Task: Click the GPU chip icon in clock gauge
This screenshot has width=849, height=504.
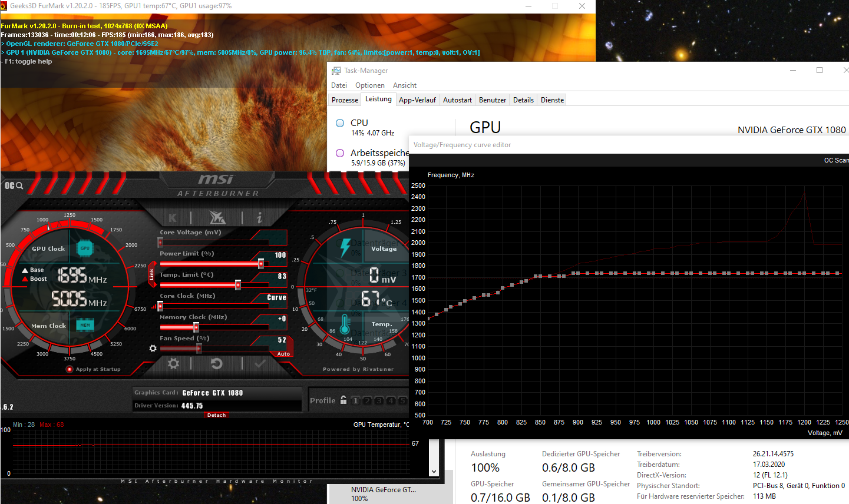Action: pyautogui.click(x=85, y=248)
